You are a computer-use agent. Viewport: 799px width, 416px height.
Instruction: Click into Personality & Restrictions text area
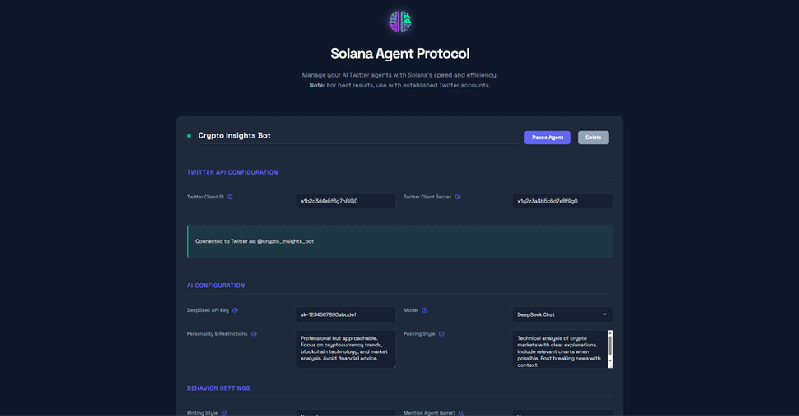345,349
